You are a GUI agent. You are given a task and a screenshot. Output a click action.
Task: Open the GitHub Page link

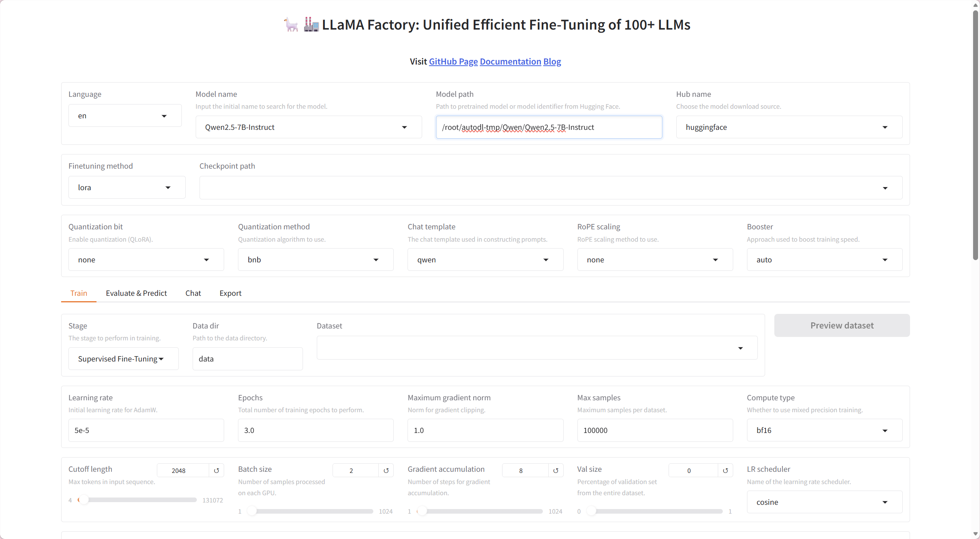(x=453, y=61)
